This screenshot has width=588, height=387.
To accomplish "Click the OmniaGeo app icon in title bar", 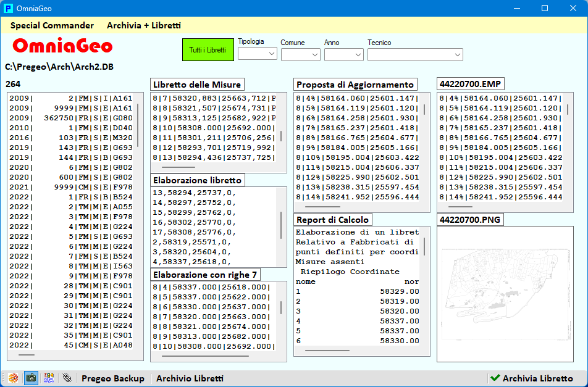I will [8, 8].
